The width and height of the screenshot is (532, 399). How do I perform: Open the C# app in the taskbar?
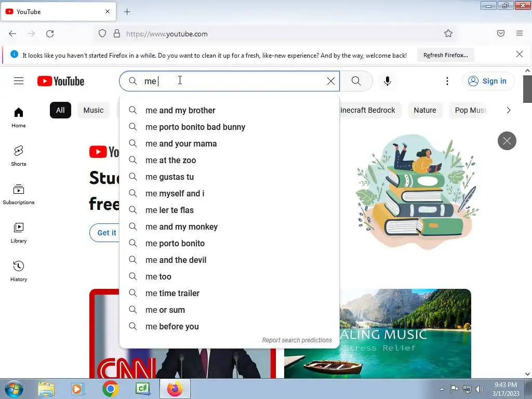tap(142, 389)
